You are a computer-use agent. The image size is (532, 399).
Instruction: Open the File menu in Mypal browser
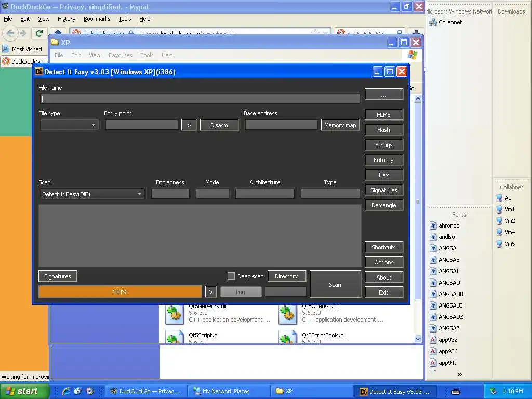(8, 19)
